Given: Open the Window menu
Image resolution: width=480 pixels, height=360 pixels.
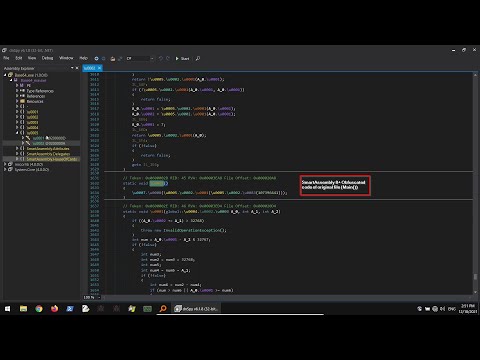Looking at the screenshot, I should tap(66, 58).
